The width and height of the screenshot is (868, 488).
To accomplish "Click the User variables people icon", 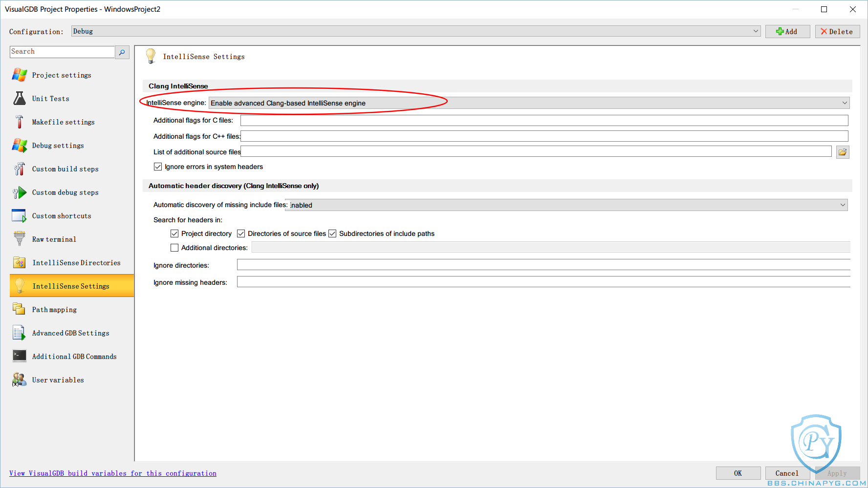I will (20, 380).
